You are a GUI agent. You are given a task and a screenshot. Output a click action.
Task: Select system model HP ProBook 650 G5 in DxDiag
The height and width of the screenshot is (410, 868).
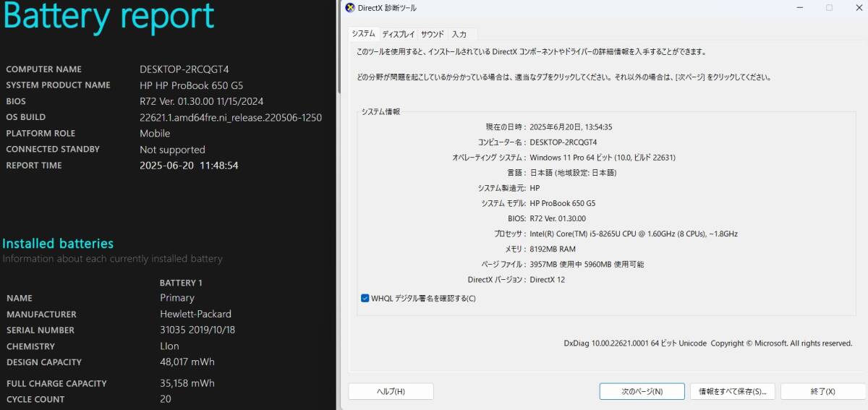coord(563,203)
